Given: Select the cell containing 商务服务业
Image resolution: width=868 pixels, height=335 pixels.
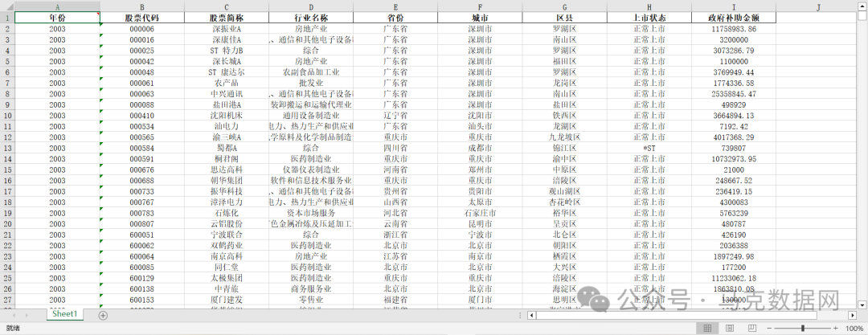Looking at the screenshot, I should pos(311,288).
